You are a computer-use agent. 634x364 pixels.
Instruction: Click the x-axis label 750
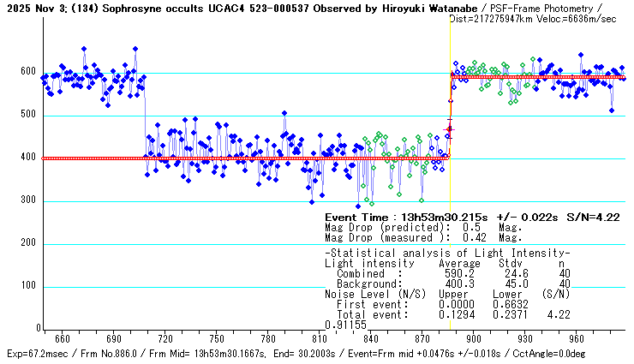point(217,338)
